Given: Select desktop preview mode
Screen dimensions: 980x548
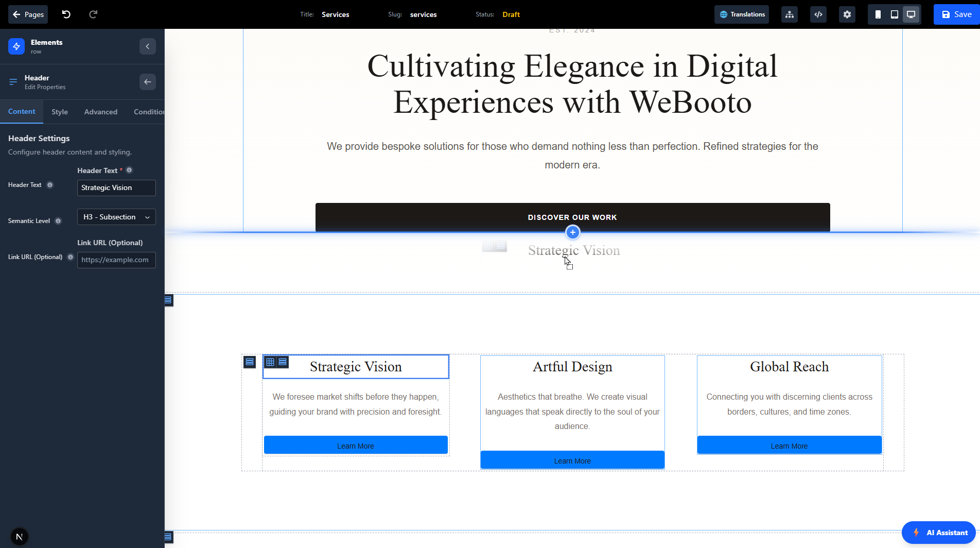Looking at the screenshot, I should point(911,14).
